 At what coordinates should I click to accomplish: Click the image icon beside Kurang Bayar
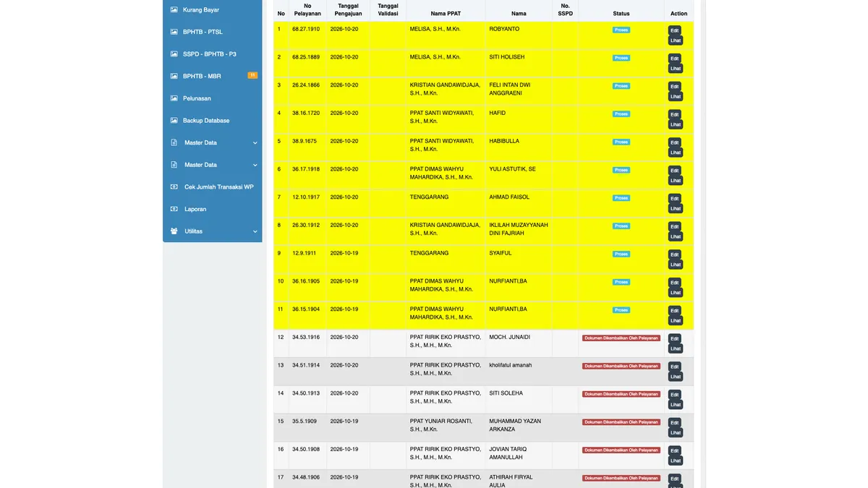pos(174,10)
